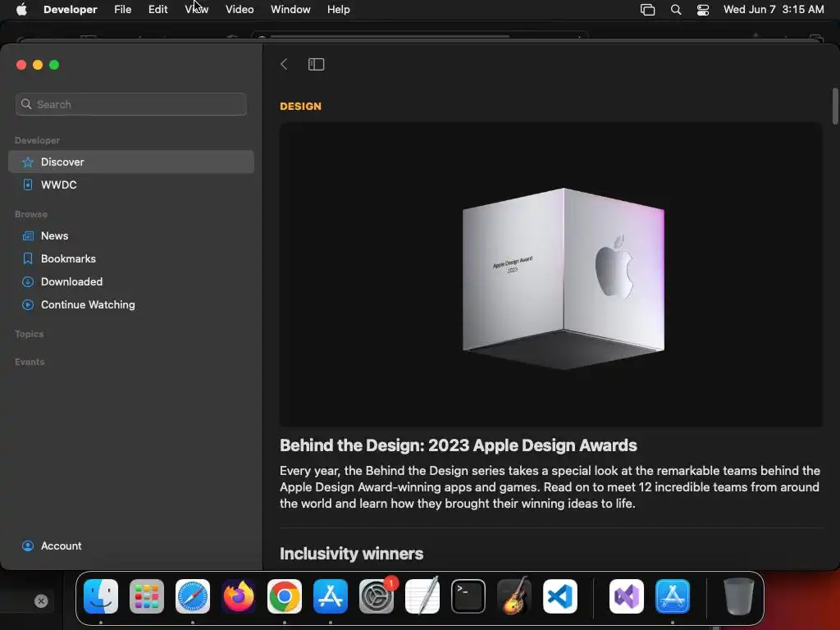Click the Downloaded arrow-circle icon
This screenshot has height=630, width=840.
(x=28, y=282)
